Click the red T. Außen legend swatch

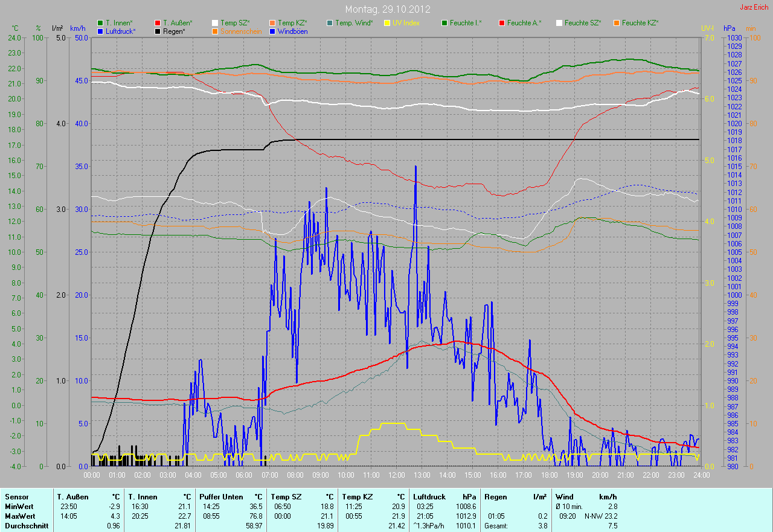coord(158,23)
